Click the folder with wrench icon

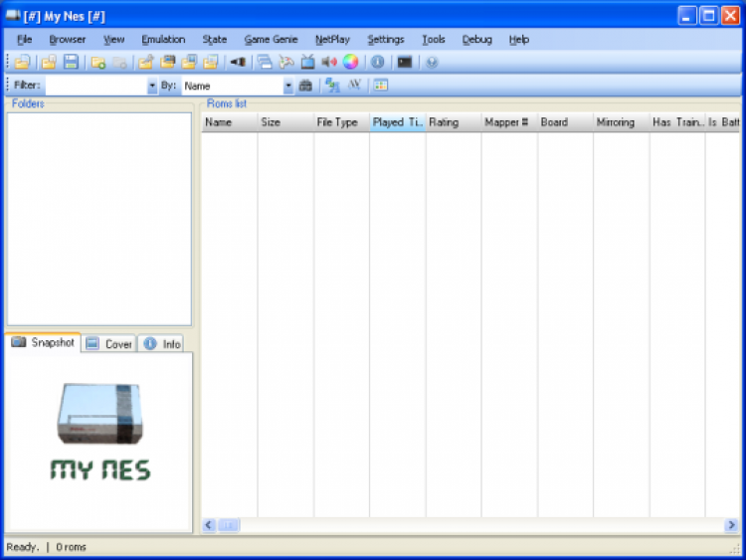point(146,62)
